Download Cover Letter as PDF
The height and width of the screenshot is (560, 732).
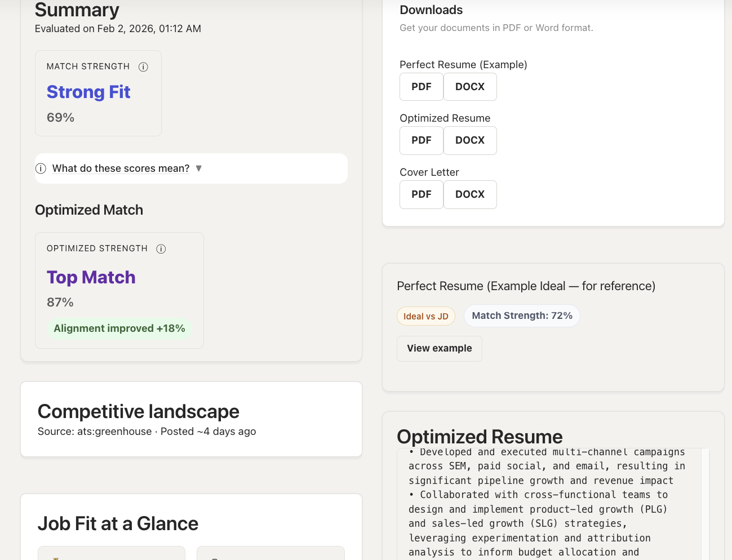pos(421,194)
